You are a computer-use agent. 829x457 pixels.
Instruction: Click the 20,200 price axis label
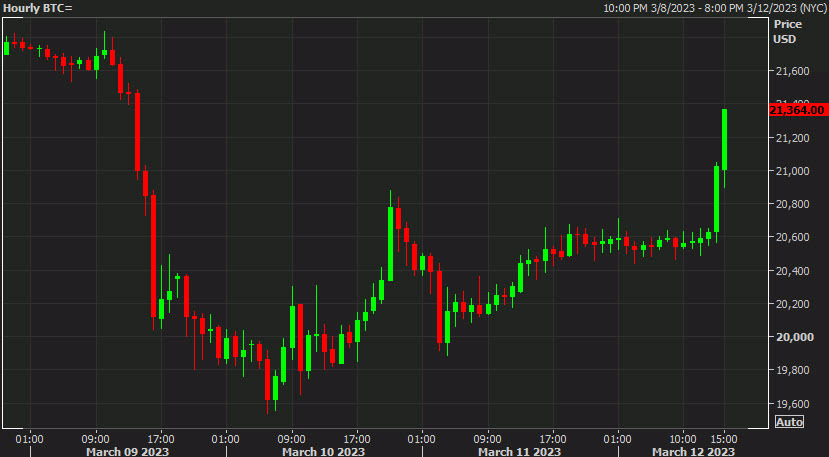[791, 304]
